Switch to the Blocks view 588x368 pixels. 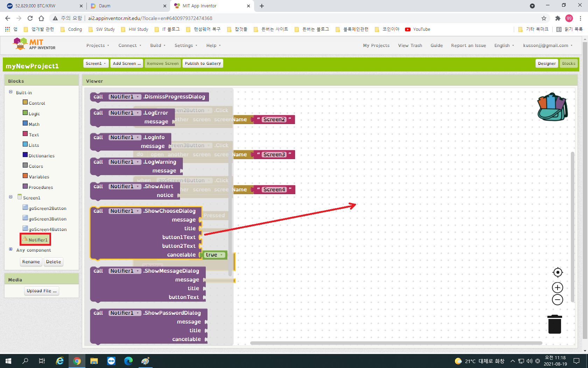568,63
